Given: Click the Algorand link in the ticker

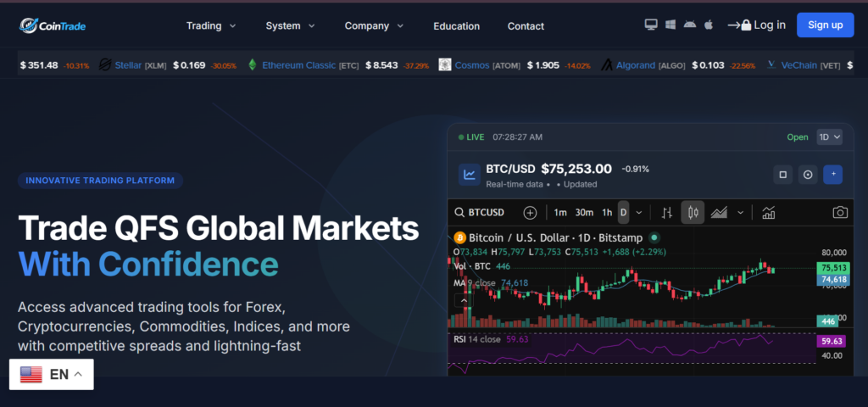Looking at the screenshot, I should pyautogui.click(x=637, y=65).
